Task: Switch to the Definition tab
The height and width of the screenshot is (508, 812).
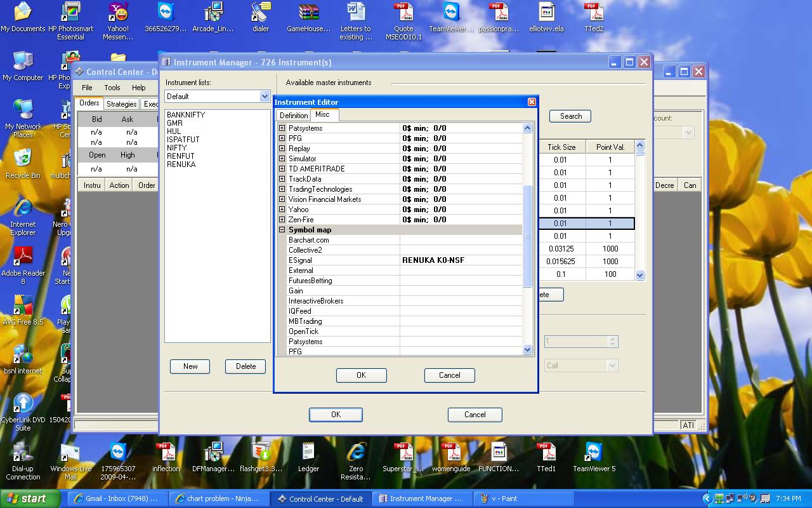Action: pos(294,115)
